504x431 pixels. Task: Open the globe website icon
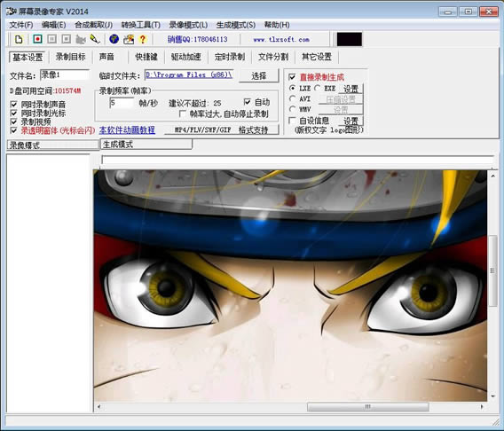[114, 39]
